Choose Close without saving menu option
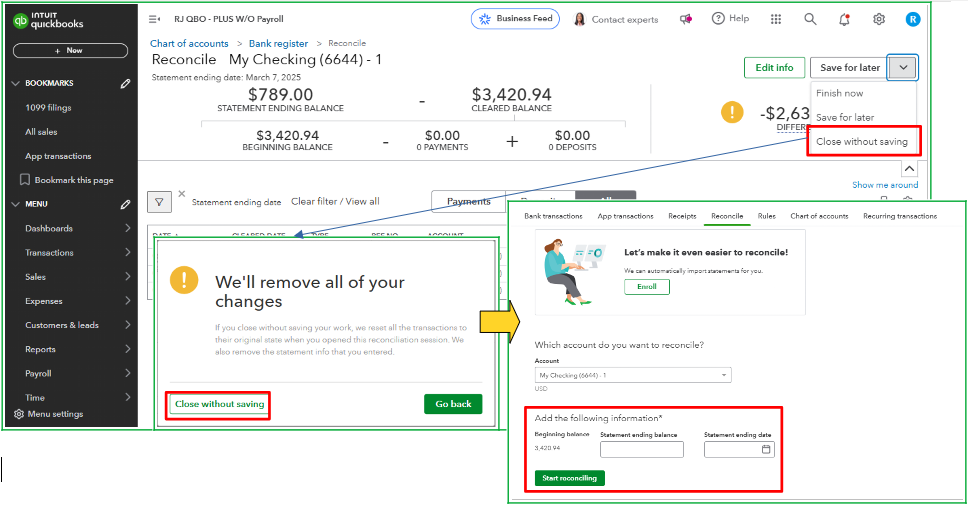This screenshot has width=968, height=505. point(862,141)
